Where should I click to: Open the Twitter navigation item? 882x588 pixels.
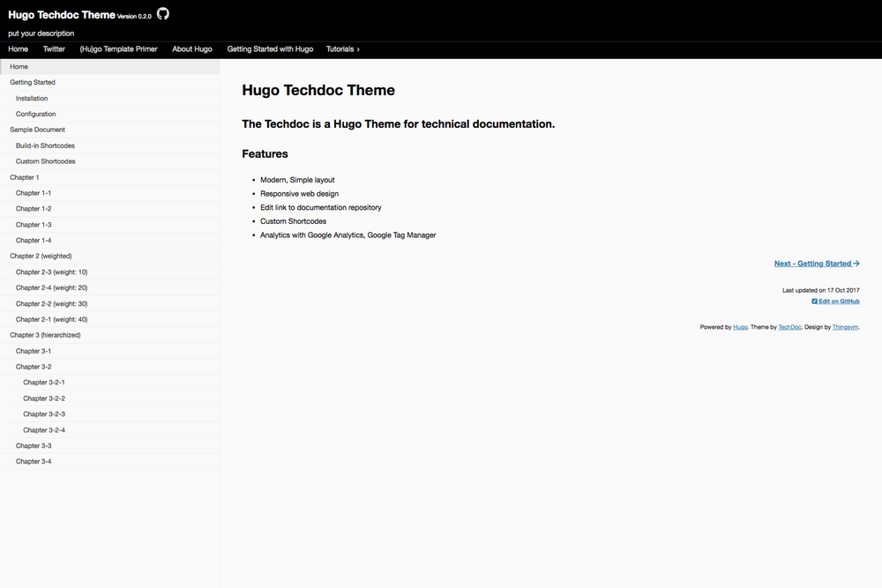point(54,48)
